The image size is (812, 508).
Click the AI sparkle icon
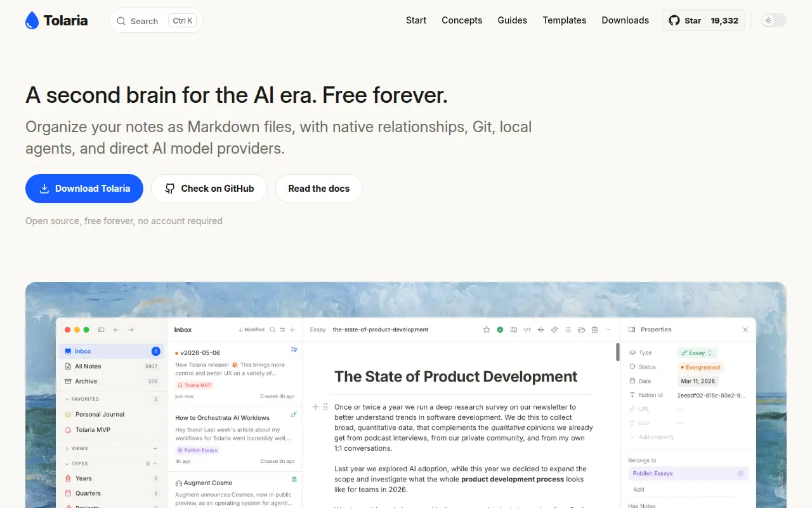click(x=554, y=330)
